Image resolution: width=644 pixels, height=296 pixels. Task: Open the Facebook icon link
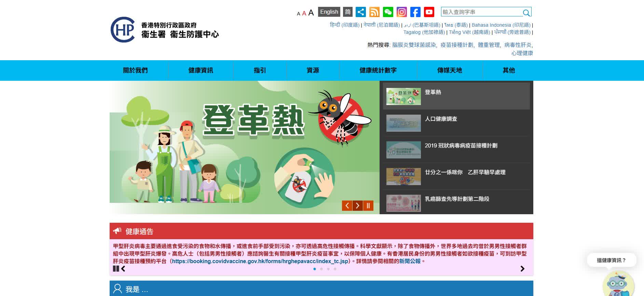(415, 12)
